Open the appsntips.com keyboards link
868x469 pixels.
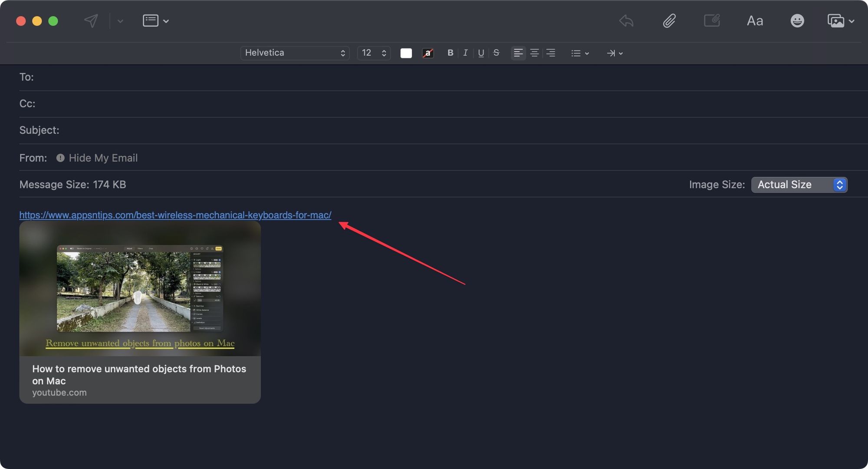pyautogui.click(x=175, y=215)
